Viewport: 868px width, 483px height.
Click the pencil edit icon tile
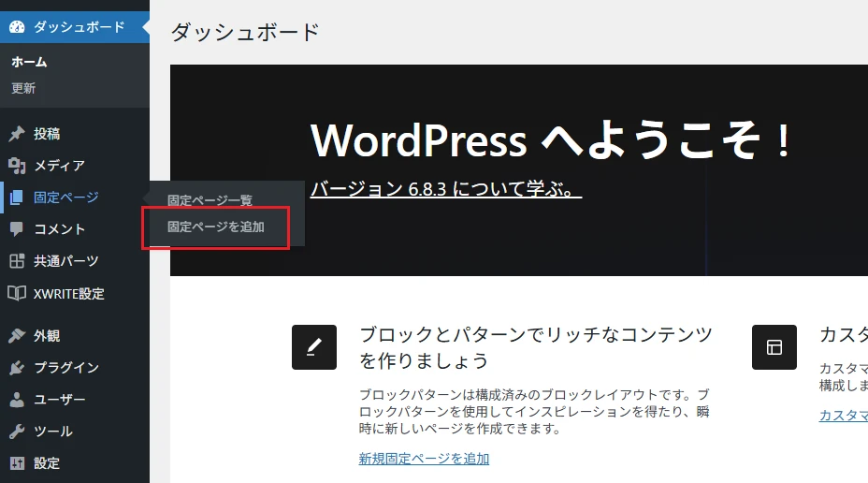(314, 347)
